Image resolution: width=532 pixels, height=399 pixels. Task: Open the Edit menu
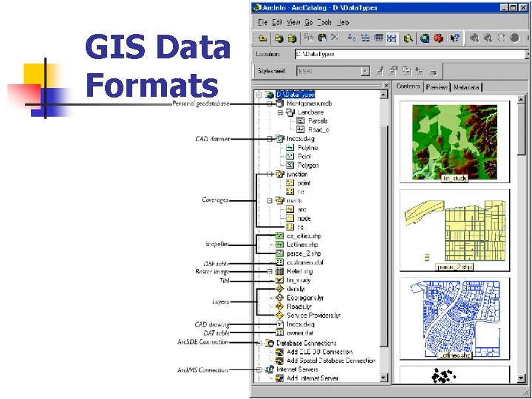coord(277,22)
